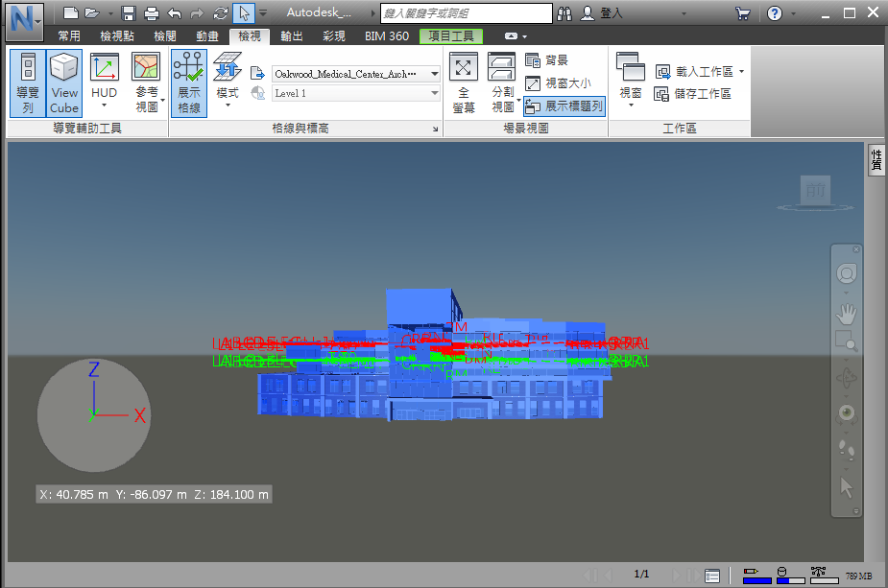This screenshot has width=888, height=588.
Task: Redo using the forward arrow icon
Action: [x=197, y=13]
